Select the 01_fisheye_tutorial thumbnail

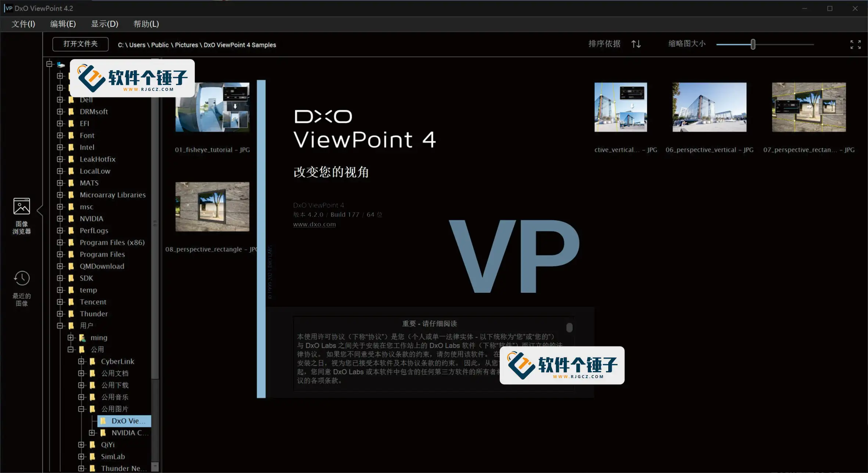pos(212,107)
